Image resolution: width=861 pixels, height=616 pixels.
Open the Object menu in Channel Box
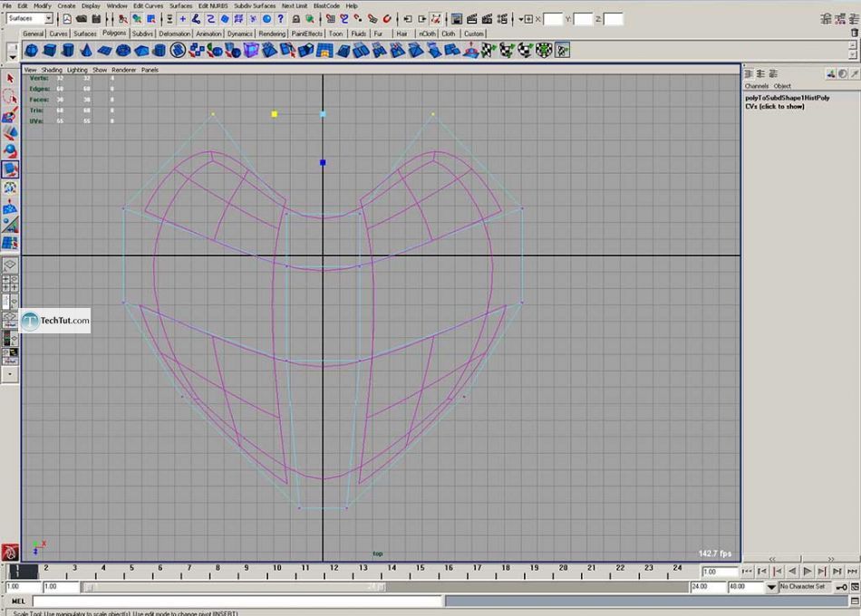(782, 86)
